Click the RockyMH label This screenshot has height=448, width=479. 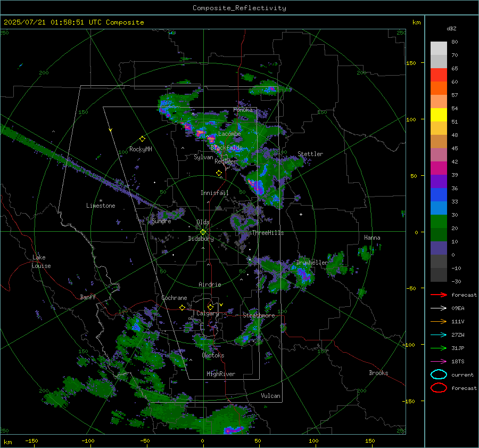click(141, 149)
